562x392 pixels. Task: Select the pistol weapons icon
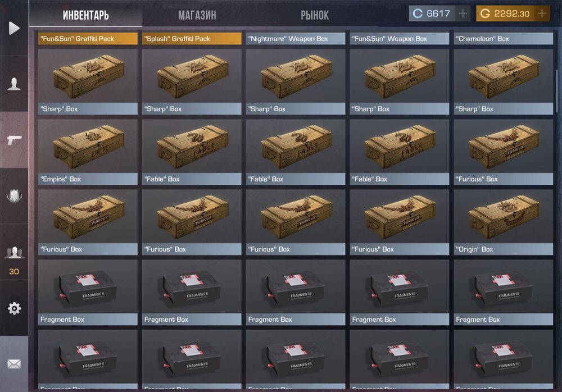[x=14, y=140]
